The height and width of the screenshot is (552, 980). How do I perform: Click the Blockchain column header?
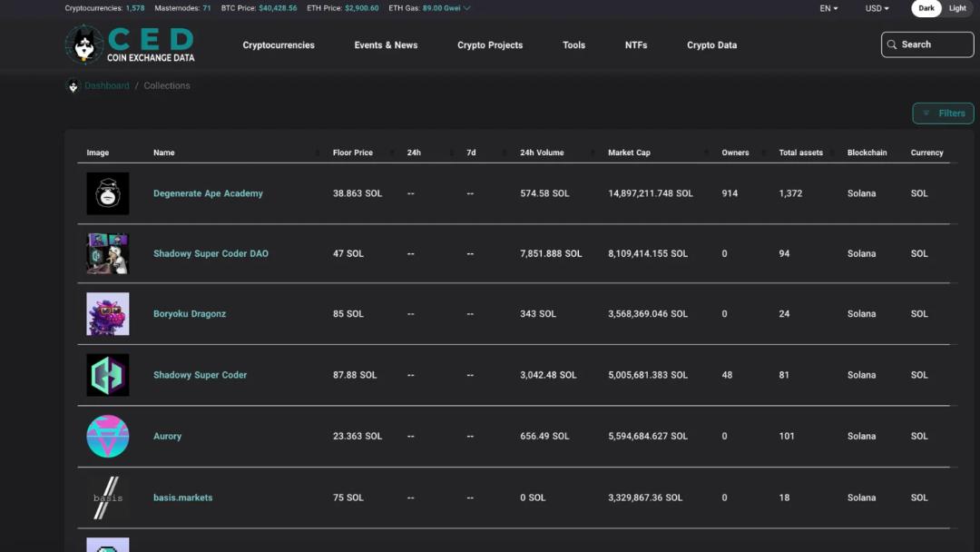(x=867, y=153)
